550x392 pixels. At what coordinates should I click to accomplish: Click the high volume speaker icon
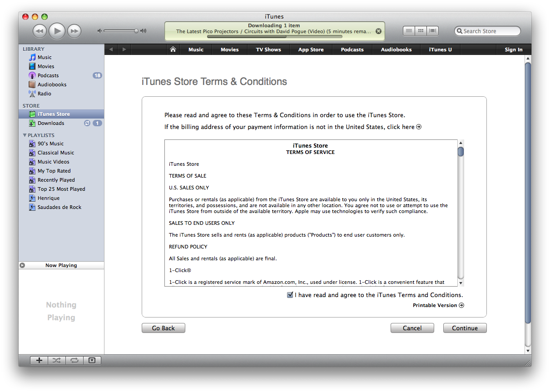coord(144,31)
